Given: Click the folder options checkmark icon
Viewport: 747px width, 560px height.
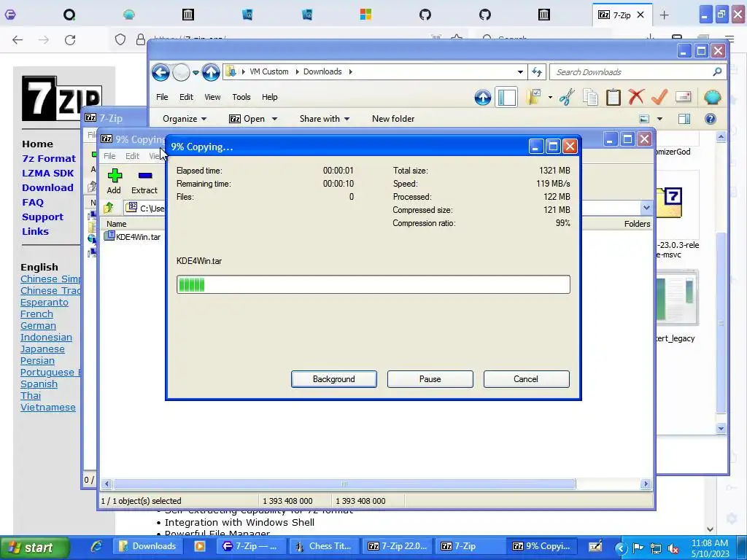Looking at the screenshot, I should (x=533, y=97).
